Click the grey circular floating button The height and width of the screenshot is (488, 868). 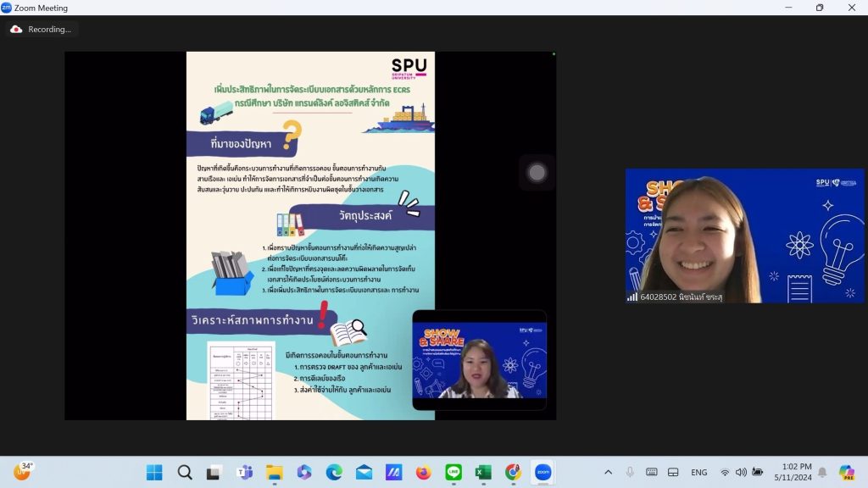(x=537, y=173)
